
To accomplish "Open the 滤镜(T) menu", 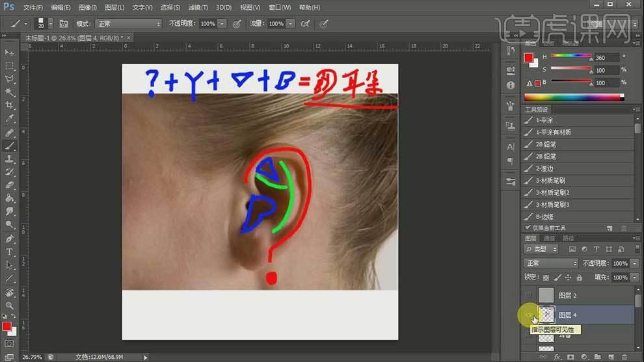I will pos(198,7).
